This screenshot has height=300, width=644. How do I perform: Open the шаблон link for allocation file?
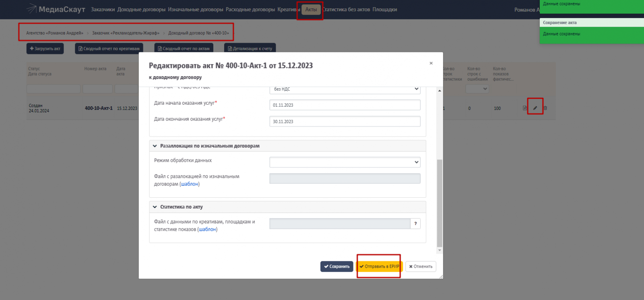pyautogui.click(x=190, y=184)
